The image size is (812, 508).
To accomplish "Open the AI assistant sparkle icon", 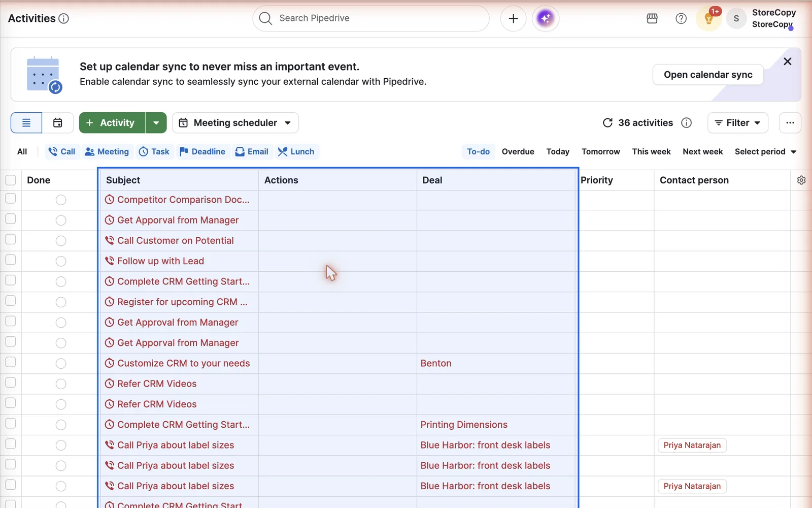I will coord(546,18).
